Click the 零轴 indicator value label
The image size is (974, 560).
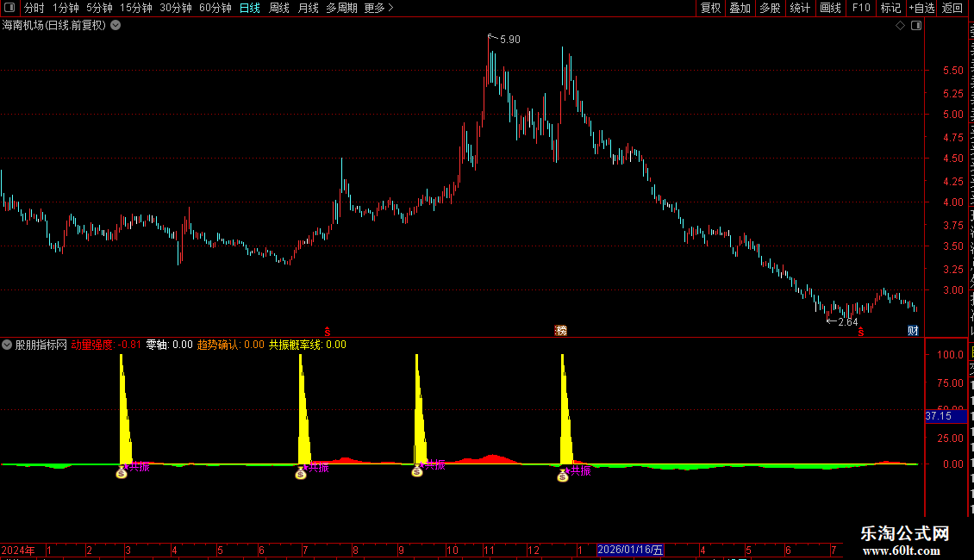[170, 345]
